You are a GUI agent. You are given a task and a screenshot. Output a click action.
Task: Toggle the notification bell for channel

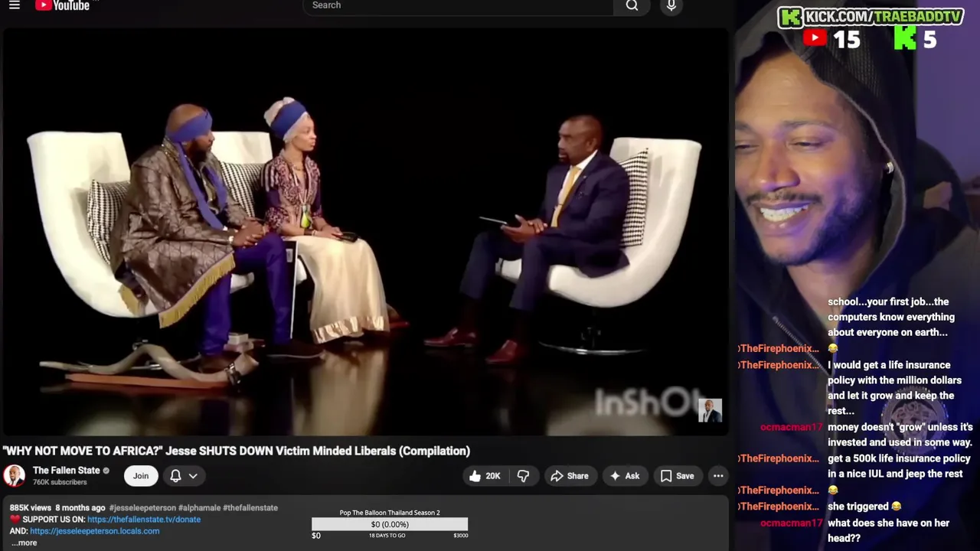tap(175, 475)
